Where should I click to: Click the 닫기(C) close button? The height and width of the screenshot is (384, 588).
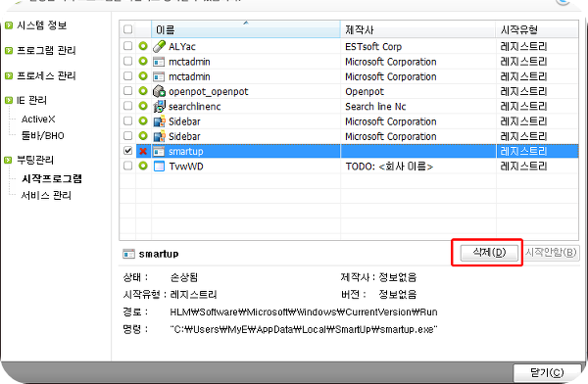coord(547,373)
